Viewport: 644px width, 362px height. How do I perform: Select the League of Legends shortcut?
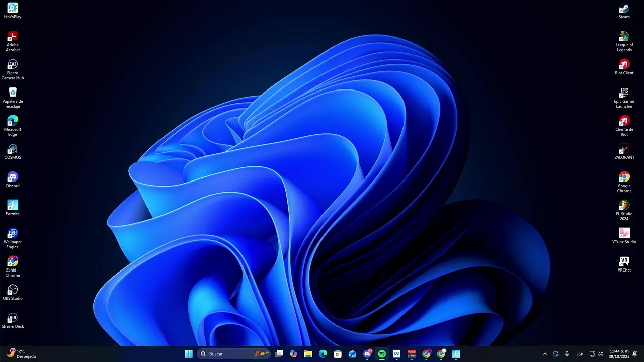[x=624, y=41]
